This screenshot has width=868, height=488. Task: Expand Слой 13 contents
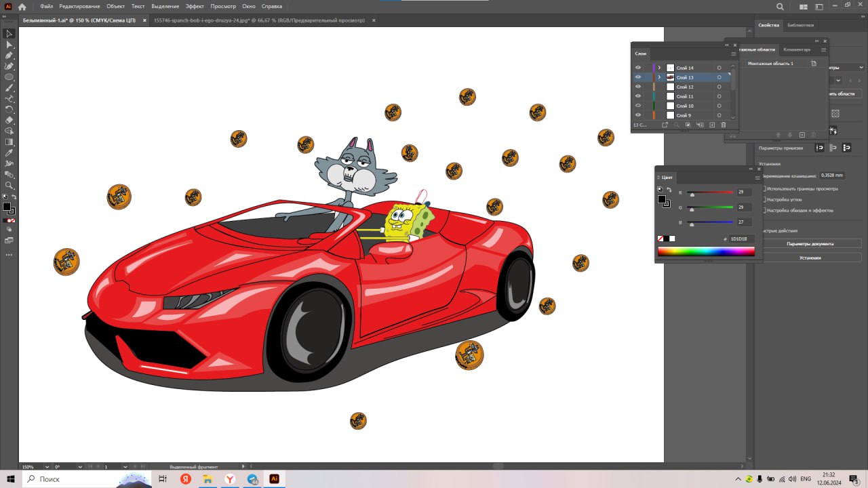coord(659,77)
